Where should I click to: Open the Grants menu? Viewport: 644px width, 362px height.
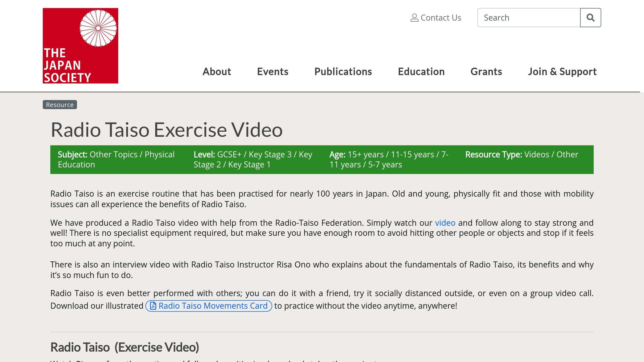coord(486,72)
